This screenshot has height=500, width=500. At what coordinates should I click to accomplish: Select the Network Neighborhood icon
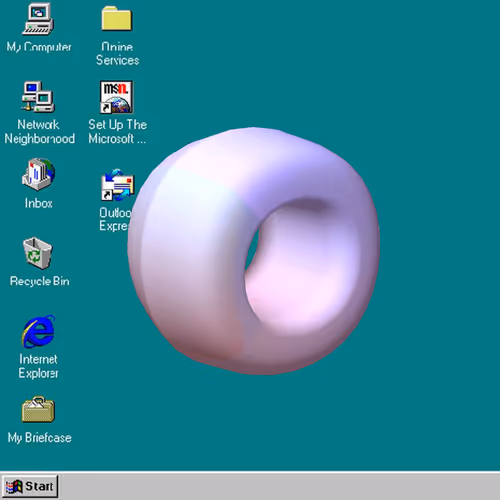(x=38, y=97)
